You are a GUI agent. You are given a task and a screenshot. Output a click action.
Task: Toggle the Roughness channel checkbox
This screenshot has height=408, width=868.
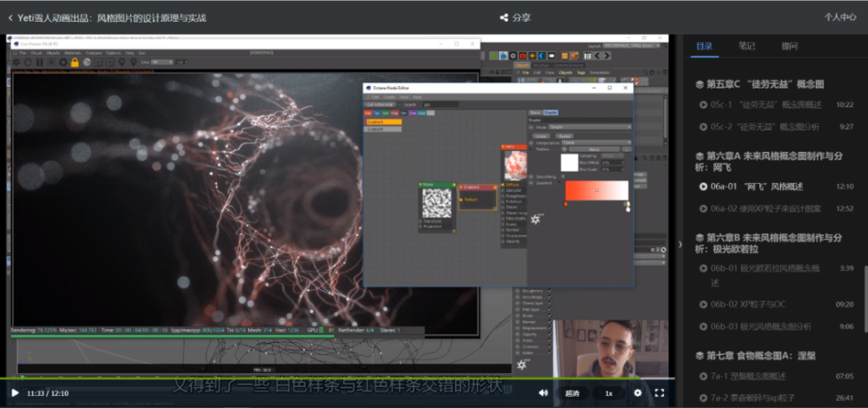(549, 291)
